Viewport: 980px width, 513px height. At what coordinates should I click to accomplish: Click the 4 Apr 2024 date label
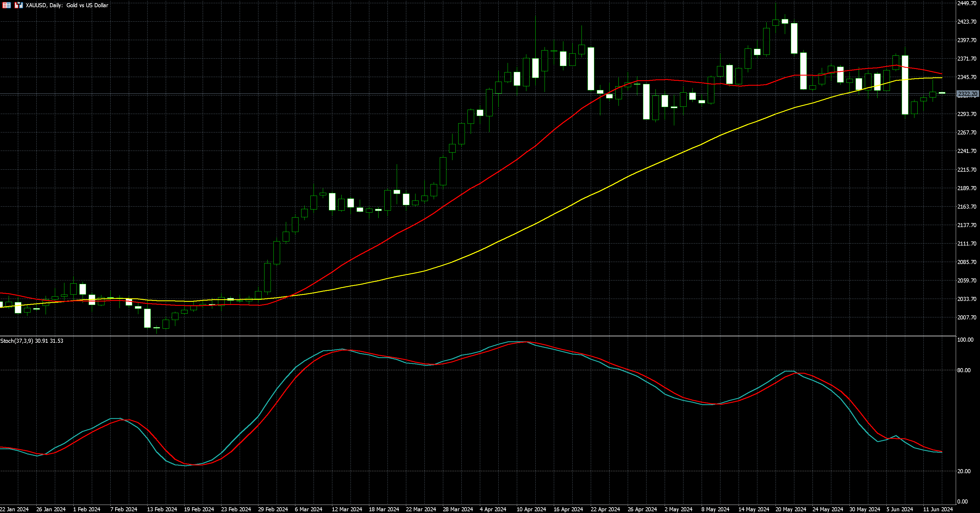tap(493, 509)
